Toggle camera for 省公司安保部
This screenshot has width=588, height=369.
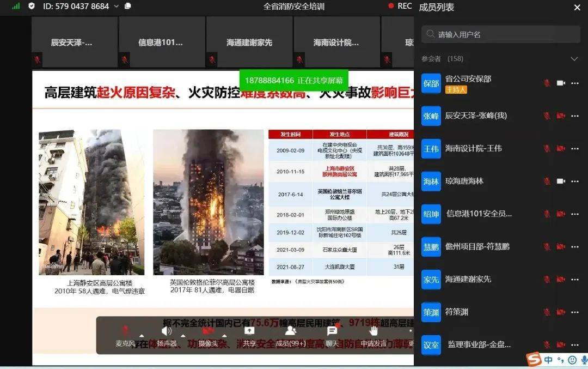561,83
